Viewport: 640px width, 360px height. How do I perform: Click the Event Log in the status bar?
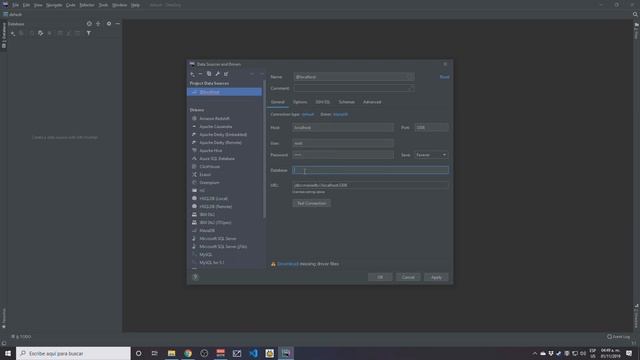pos(618,337)
